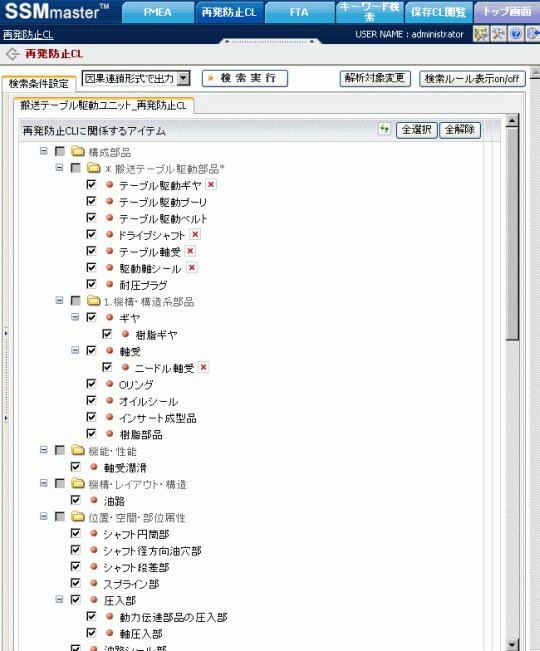The height and width of the screenshot is (651, 540).
Task: Click the tree panel vertical scrollbar thumb
Action: [513, 234]
